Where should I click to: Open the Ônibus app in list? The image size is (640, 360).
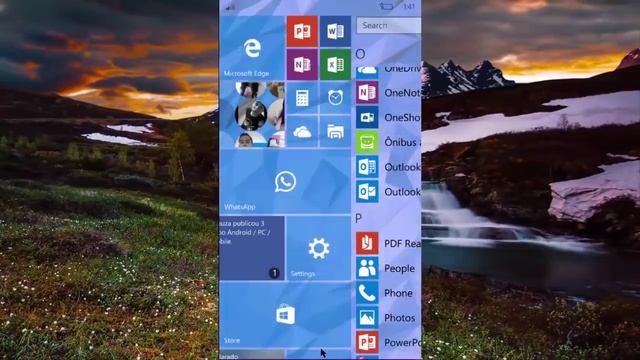[388, 142]
